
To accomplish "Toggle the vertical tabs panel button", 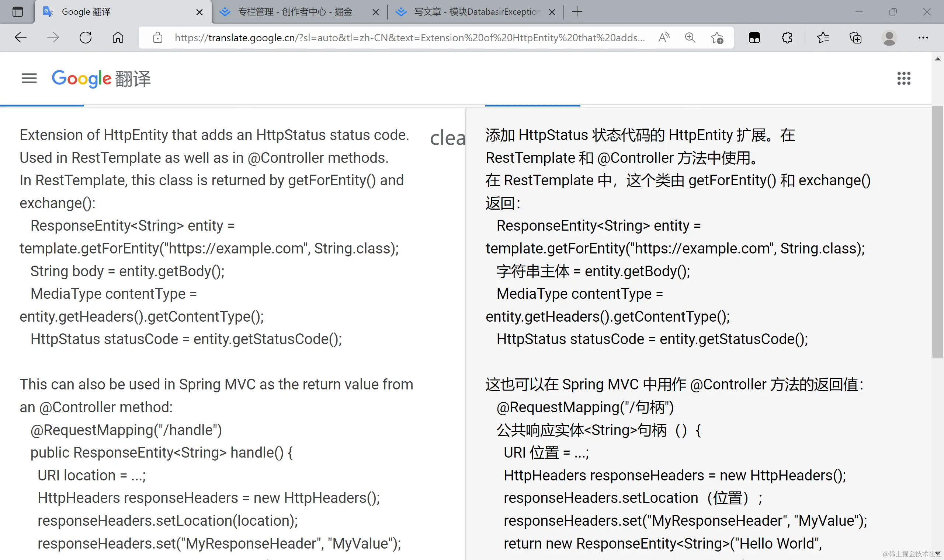I will click(18, 12).
